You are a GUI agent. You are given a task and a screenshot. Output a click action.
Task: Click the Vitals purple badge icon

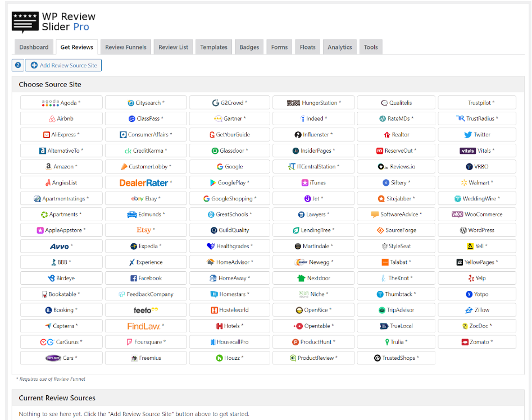[467, 151]
